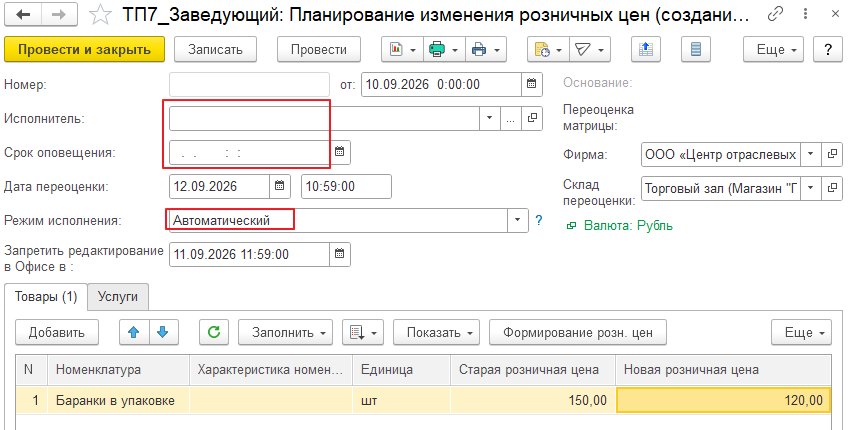
Task: Open the green printer dropdown
Action: click(443, 49)
